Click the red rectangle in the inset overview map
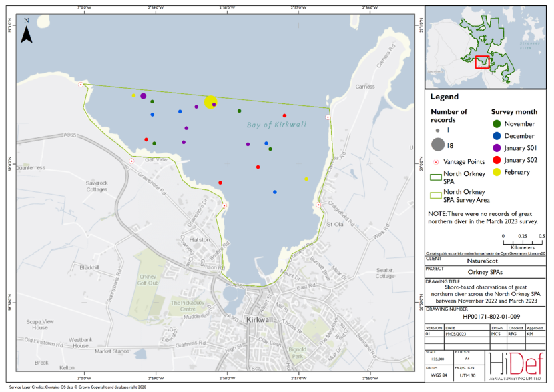The image size is (554, 392). coord(483,62)
